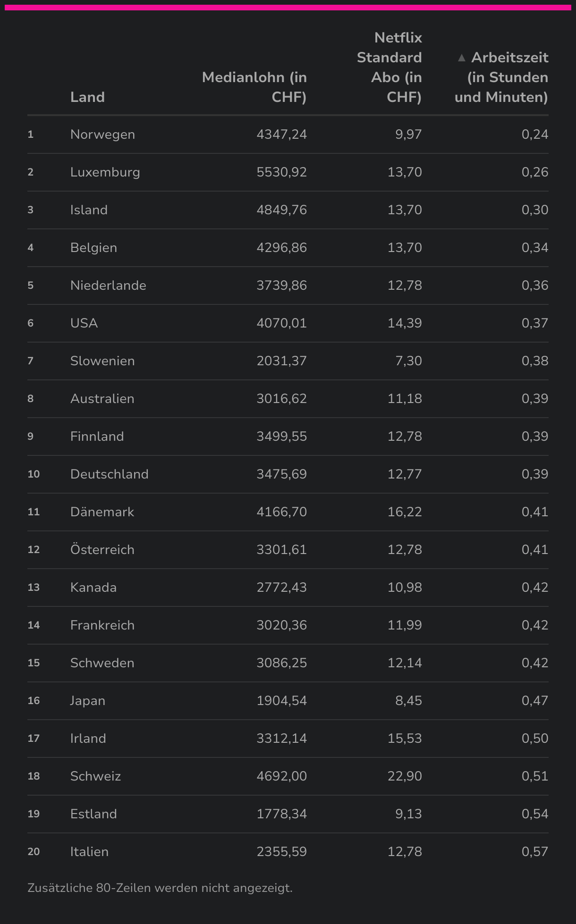
Task: Sort by Medianlohn (in CHF) header
Action: 254,87
